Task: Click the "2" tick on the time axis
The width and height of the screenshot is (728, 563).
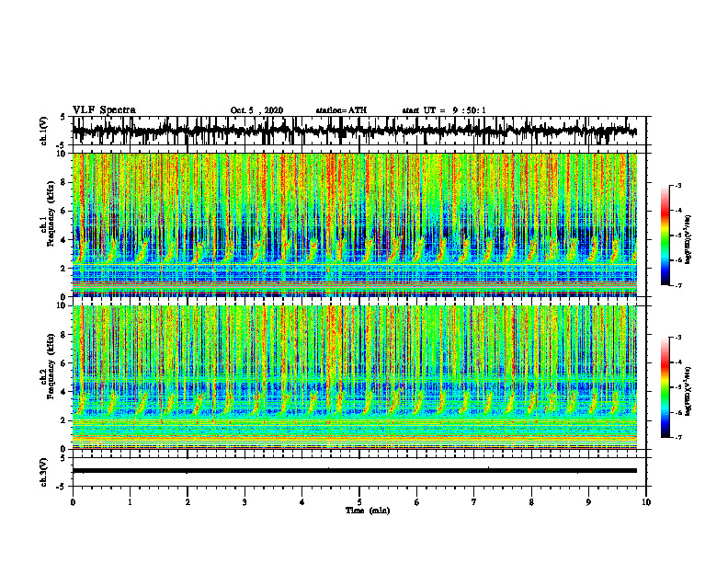Action: click(x=188, y=502)
